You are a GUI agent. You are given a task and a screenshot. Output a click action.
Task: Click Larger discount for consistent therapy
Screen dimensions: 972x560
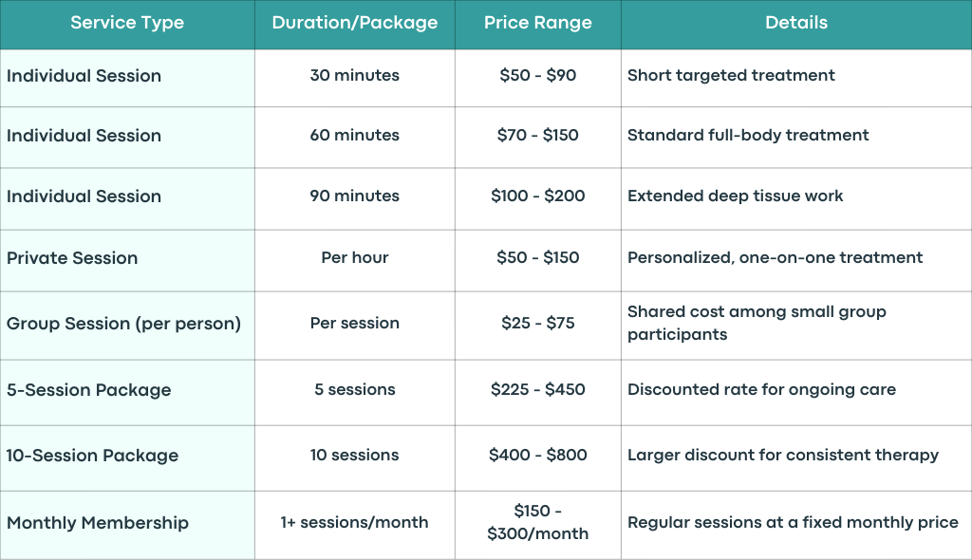click(x=783, y=456)
